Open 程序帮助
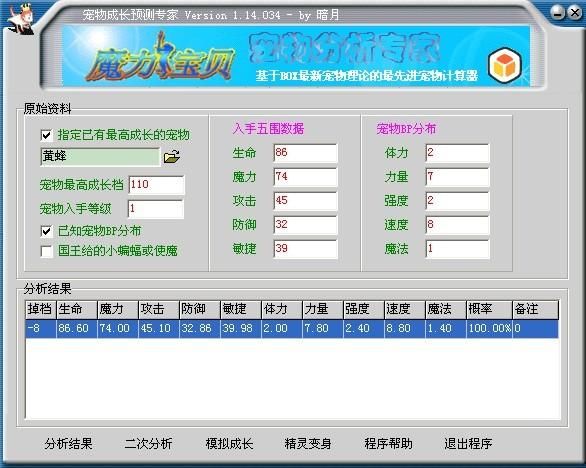The width and height of the screenshot is (586, 468). [x=388, y=444]
